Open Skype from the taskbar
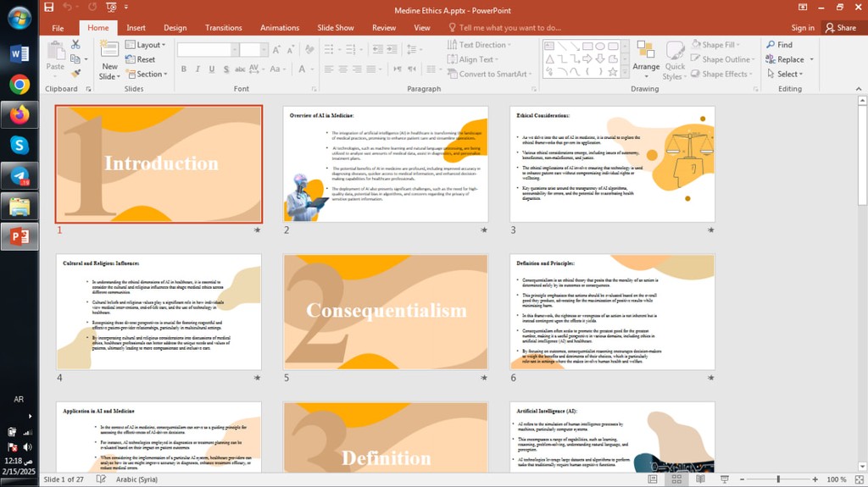868x487 pixels. tap(19, 145)
